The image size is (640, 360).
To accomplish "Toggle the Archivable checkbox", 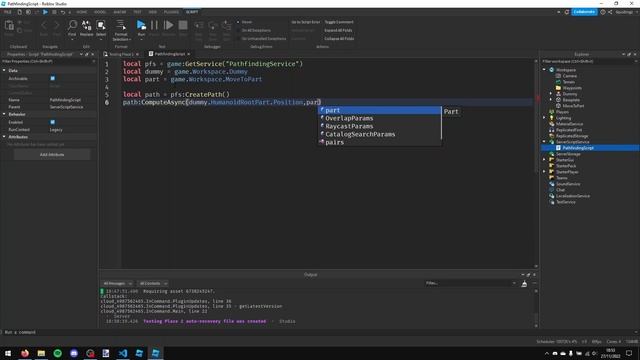I will tap(53, 78).
